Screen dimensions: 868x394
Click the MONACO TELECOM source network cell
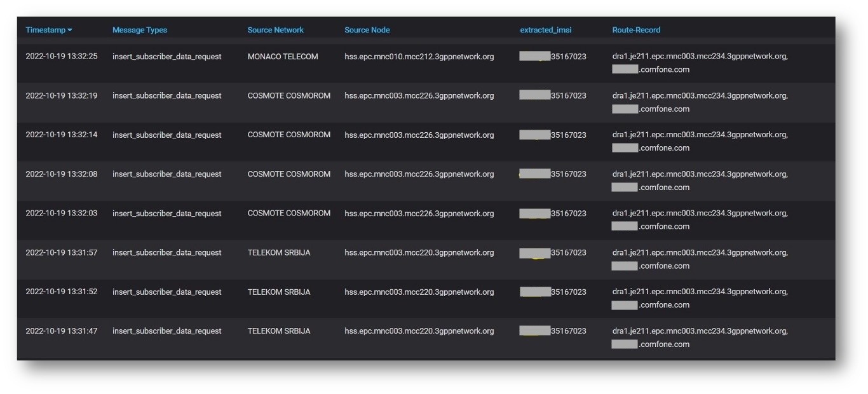point(283,57)
